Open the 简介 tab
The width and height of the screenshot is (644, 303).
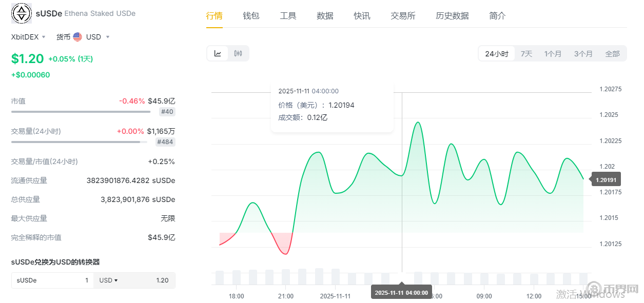pyautogui.click(x=498, y=15)
